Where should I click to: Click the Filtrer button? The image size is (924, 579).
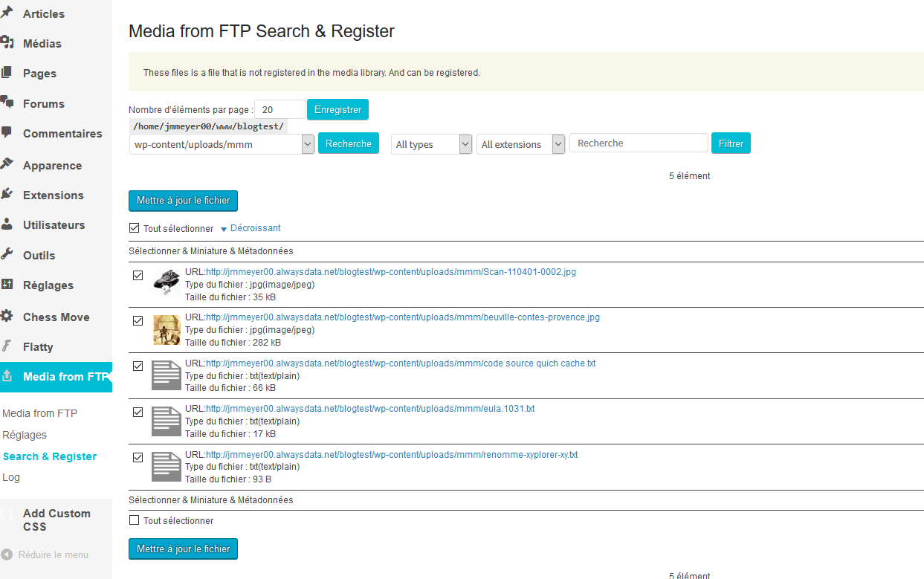pyautogui.click(x=731, y=143)
